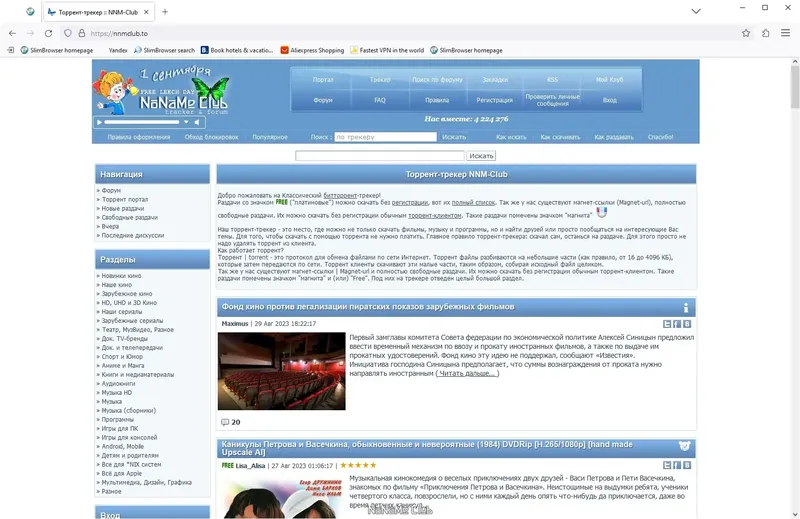
Task: Open the Популярное link
Action: [270, 137]
